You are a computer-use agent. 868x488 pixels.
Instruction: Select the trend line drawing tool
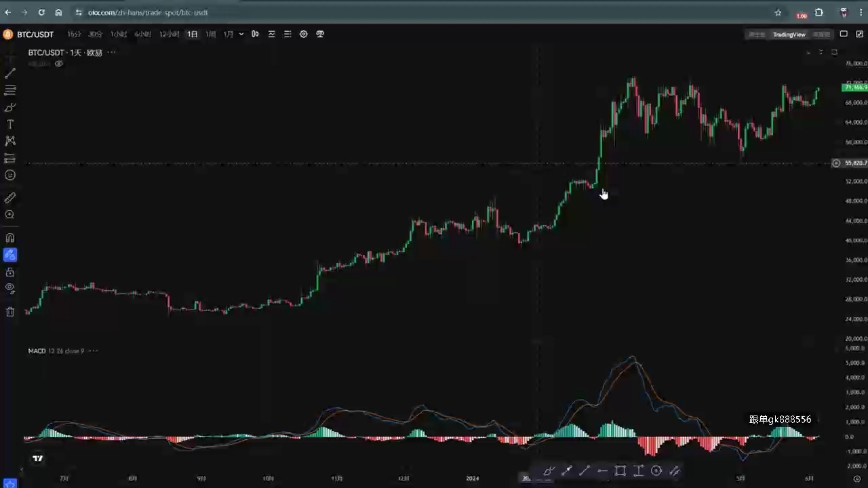10,73
